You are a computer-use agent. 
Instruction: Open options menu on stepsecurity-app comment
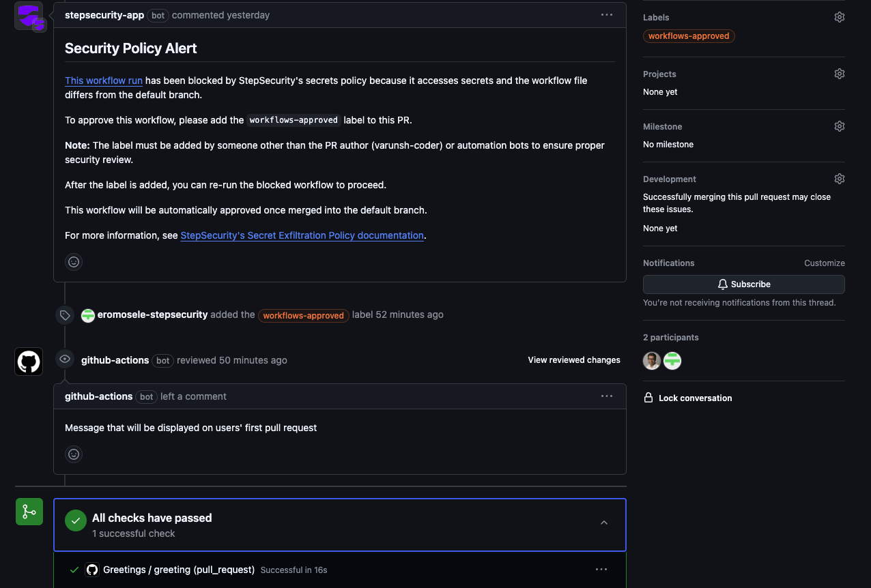click(x=607, y=15)
